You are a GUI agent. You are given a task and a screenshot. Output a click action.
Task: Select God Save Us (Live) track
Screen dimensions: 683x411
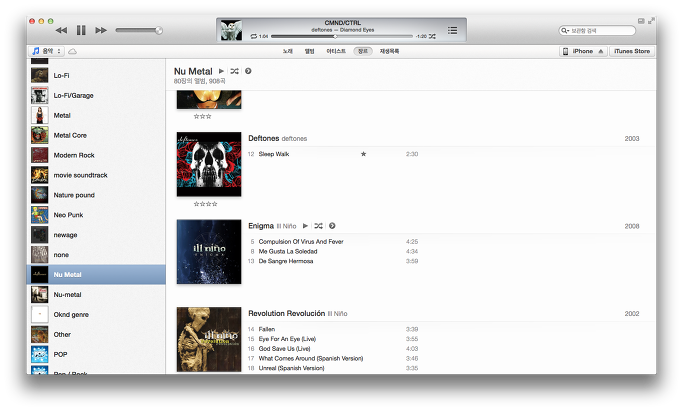(333, 349)
